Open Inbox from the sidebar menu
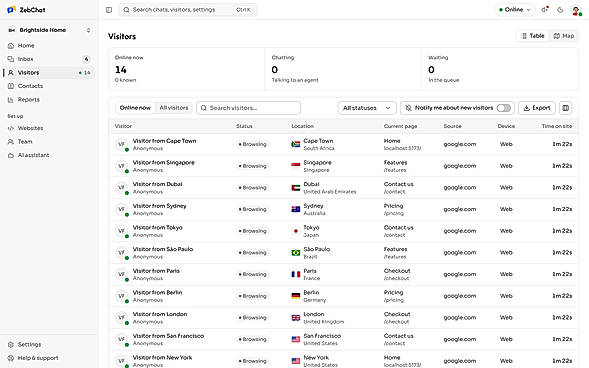Viewport: 589px width, 368px height. coord(49,59)
